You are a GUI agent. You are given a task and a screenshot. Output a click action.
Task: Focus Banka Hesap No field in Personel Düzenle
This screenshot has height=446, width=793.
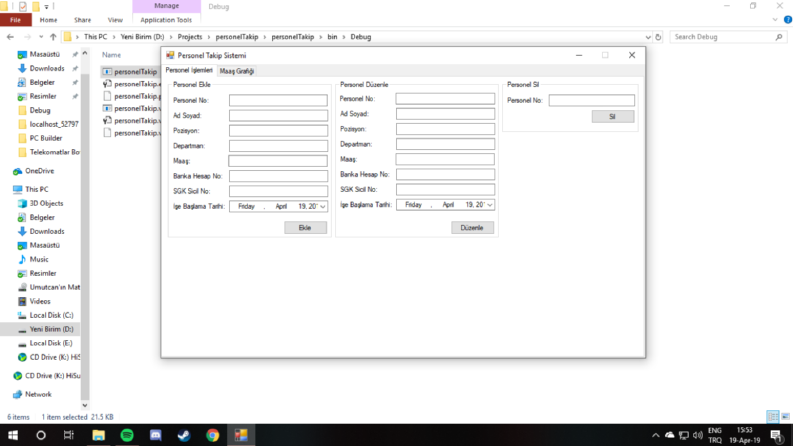[x=445, y=174]
